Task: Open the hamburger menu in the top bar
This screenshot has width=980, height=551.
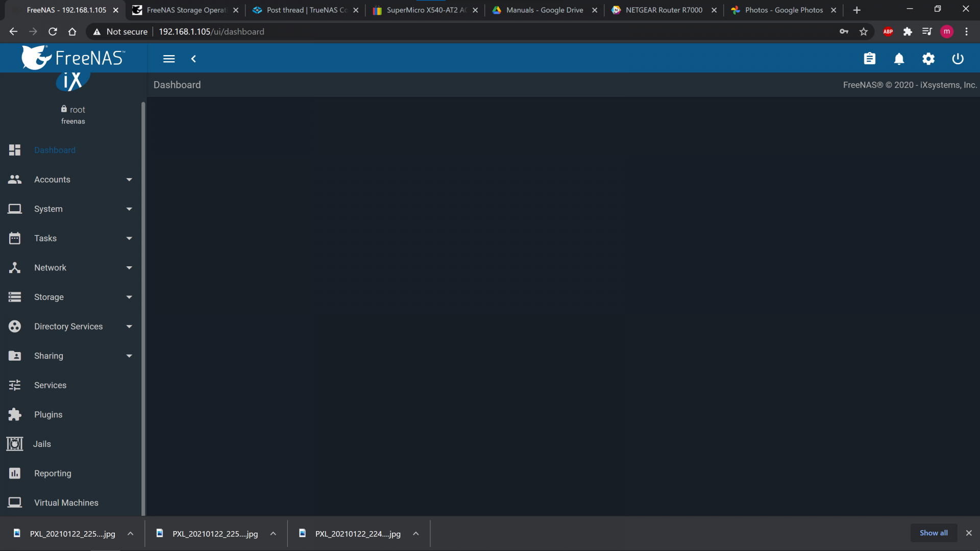Action: click(x=169, y=59)
